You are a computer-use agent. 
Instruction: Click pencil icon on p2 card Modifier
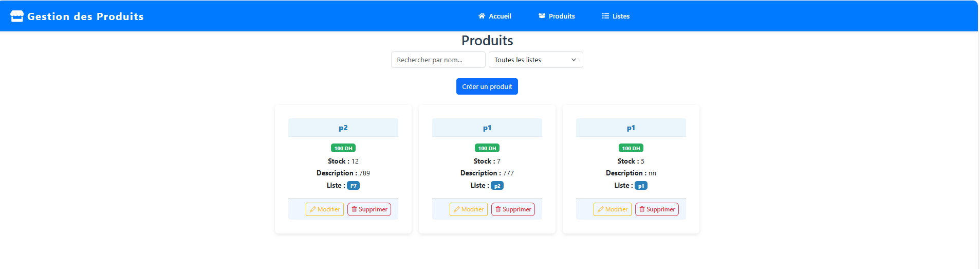tap(312, 209)
